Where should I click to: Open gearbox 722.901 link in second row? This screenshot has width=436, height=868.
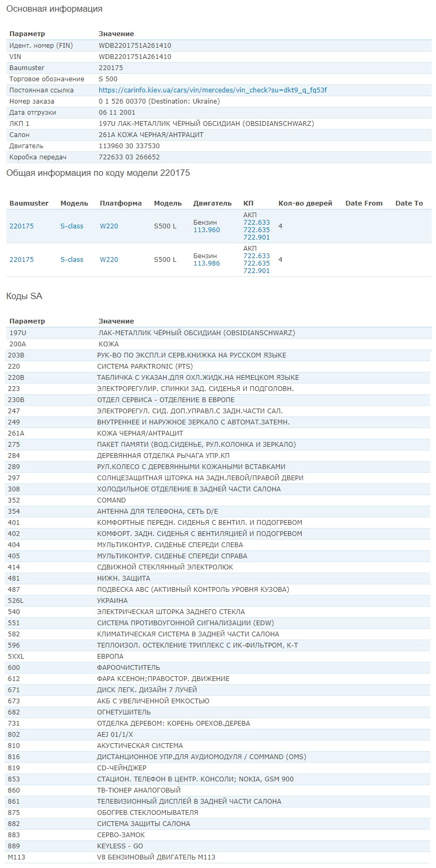[x=256, y=271]
